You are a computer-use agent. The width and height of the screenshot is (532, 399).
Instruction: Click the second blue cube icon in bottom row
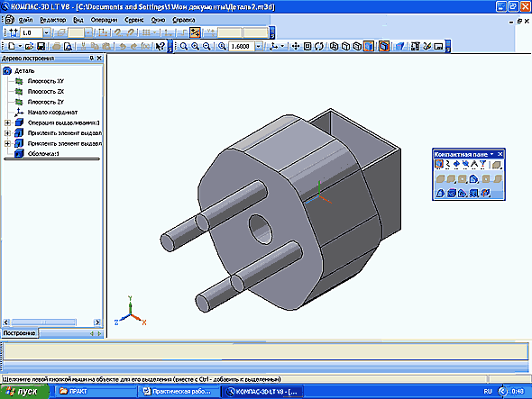point(451,193)
